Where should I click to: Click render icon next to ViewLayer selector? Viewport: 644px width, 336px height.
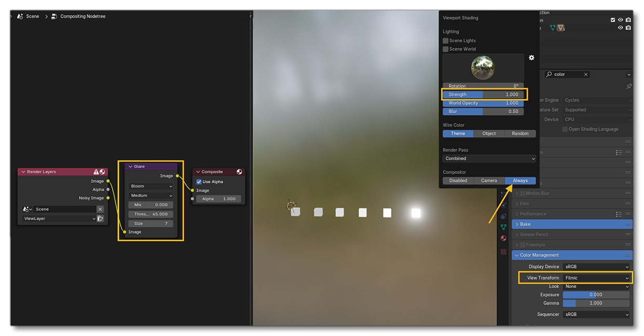click(x=101, y=219)
